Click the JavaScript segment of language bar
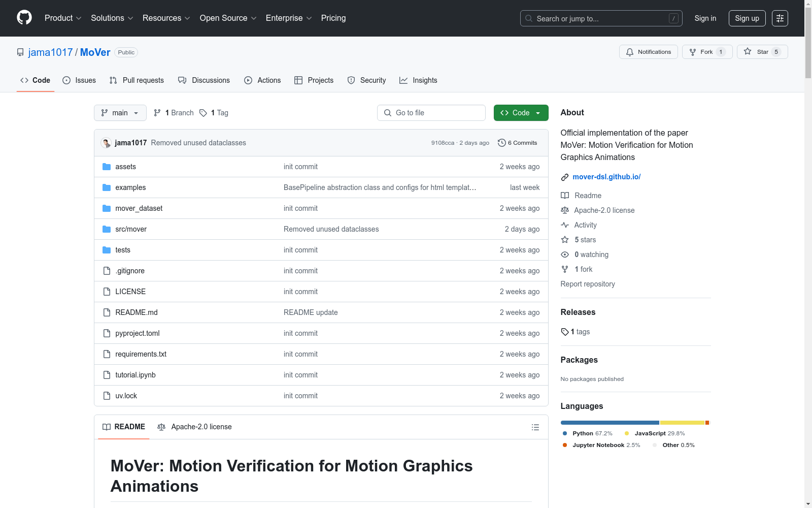 [x=682, y=423]
